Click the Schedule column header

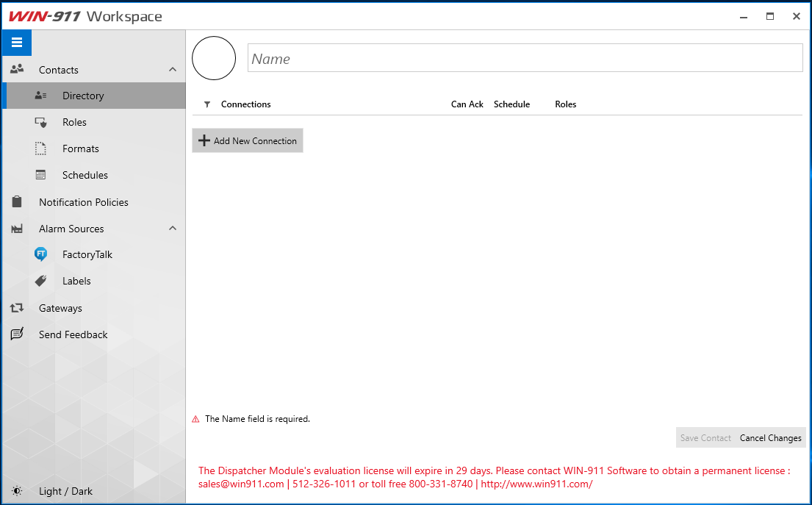(511, 104)
